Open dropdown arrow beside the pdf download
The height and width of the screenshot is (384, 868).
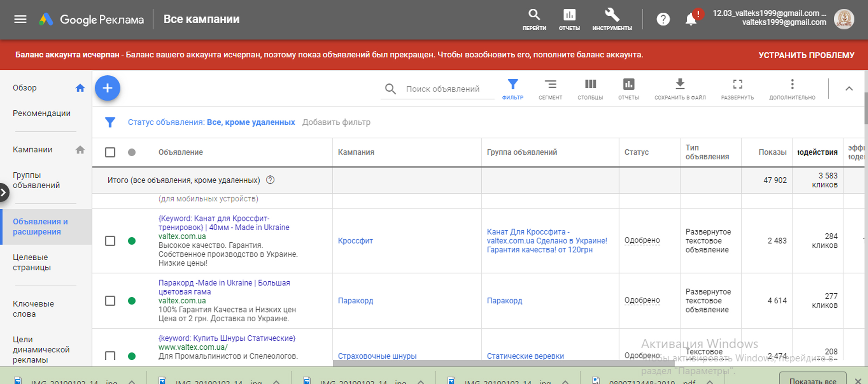point(710,382)
